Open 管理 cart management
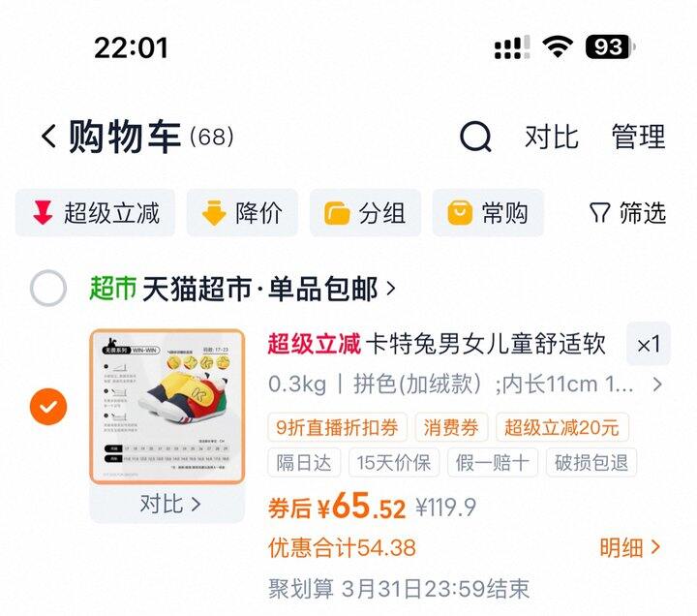The height and width of the screenshot is (616, 697). point(638,137)
